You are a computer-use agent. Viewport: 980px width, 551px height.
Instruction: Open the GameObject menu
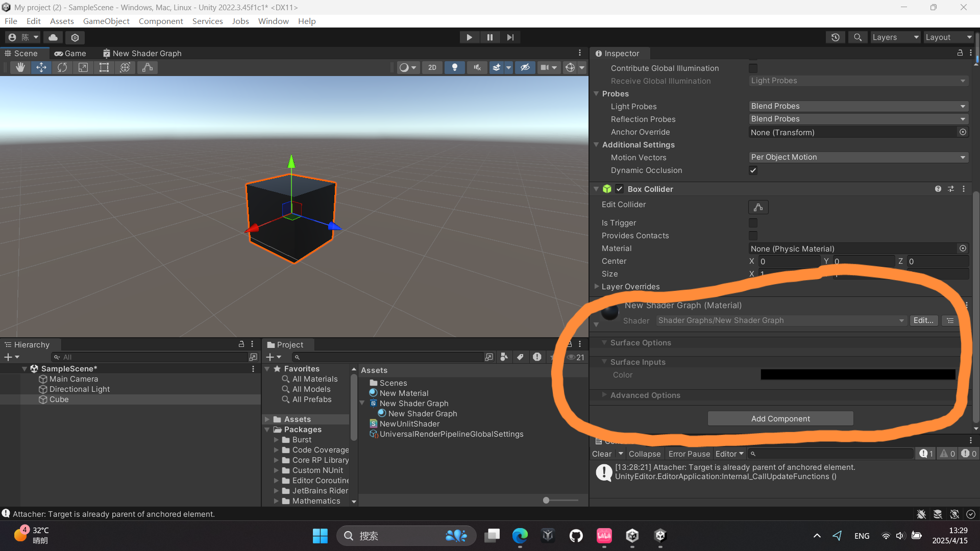pos(106,21)
